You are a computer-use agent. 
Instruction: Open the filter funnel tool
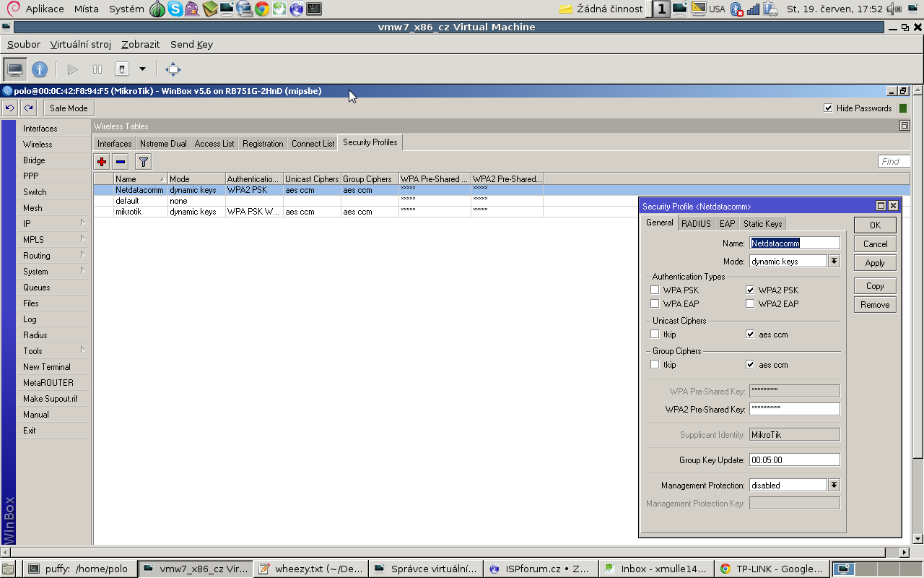(144, 162)
